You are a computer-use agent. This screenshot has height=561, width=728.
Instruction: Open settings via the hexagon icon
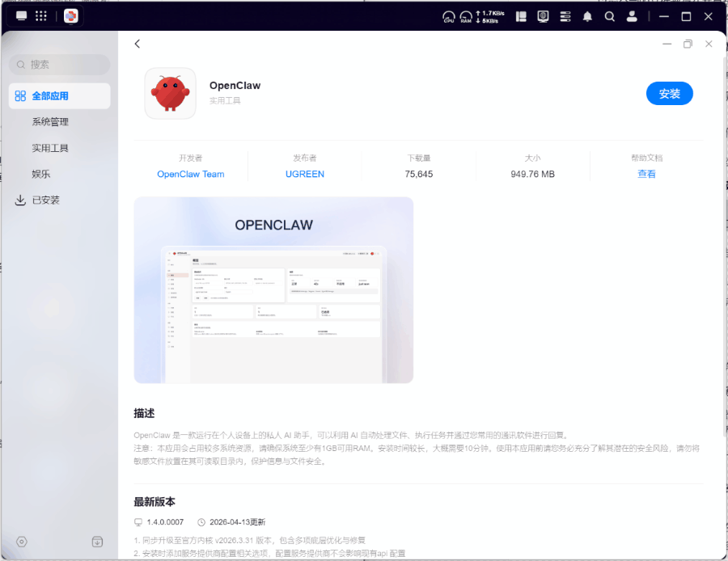coord(22,542)
